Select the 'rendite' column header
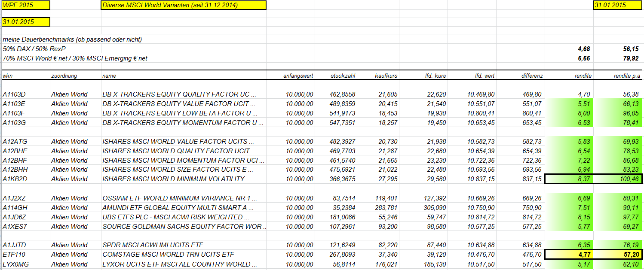The height and width of the screenshot is (270, 644). point(583,76)
